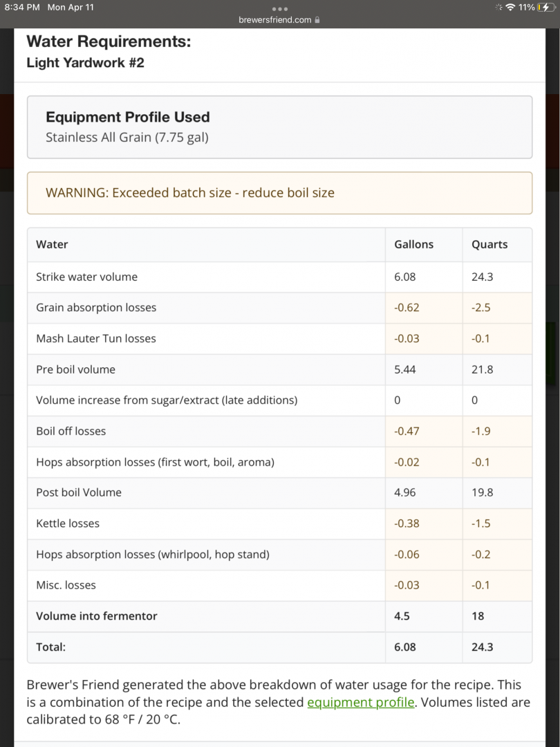Image resolution: width=560 pixels, height=747 pixels.
Task: Open the equipment profile link
Action: (360, 702)
